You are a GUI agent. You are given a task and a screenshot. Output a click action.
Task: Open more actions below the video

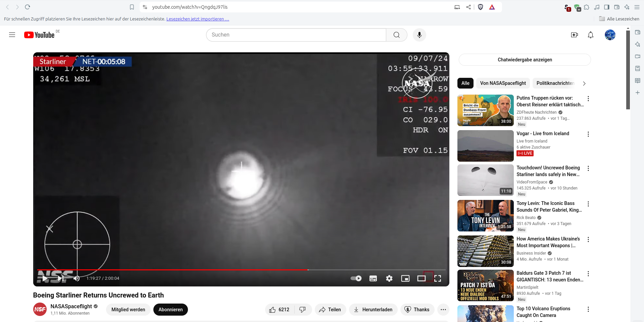tap(443, 310)
